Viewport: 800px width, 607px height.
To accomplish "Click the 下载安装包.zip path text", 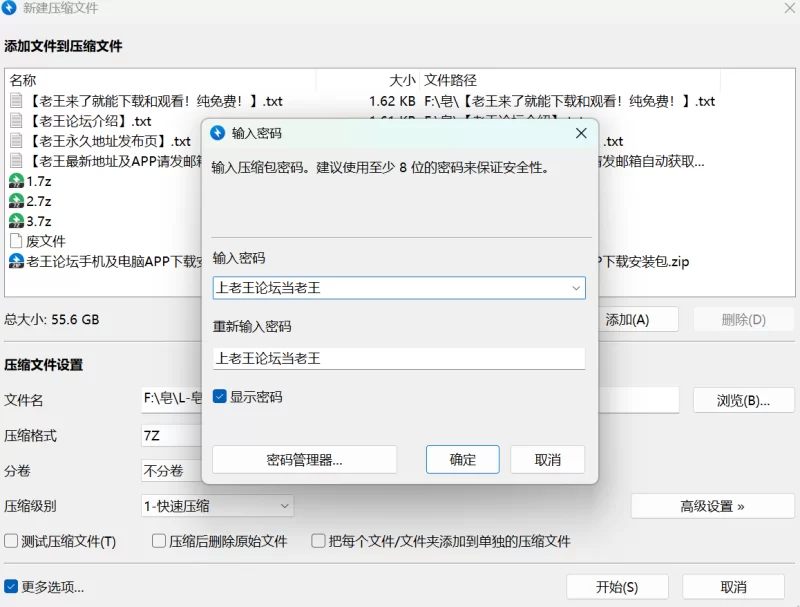I will [x=643, y=262].
